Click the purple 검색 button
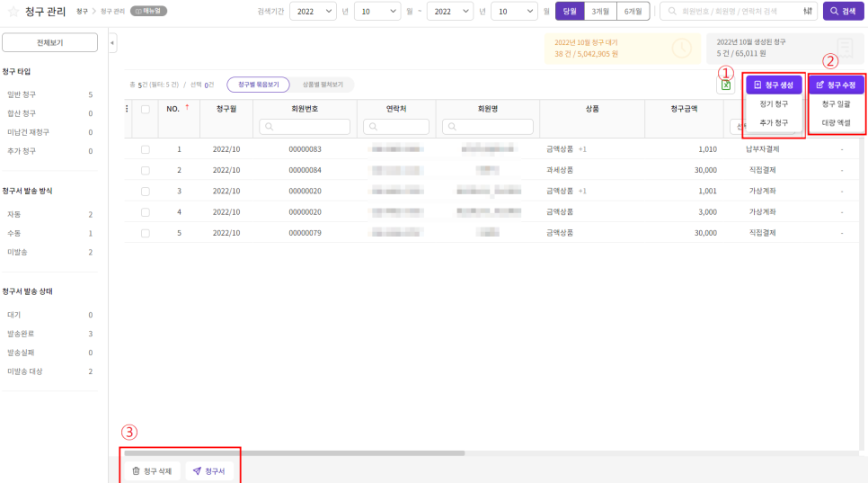This screenshot has height=483, width=868. coord(843,11)
